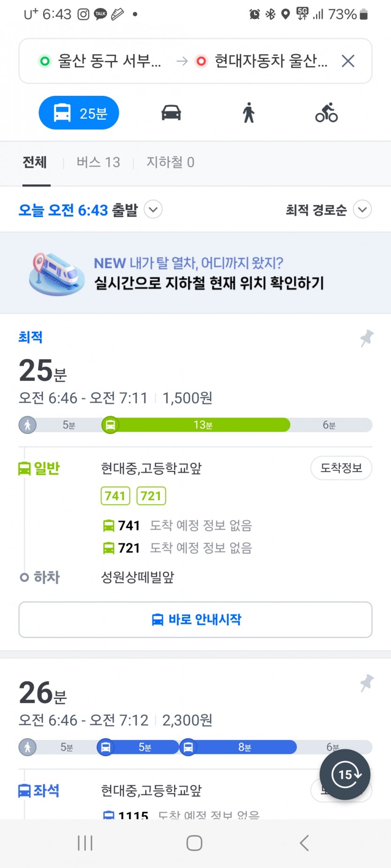This screenshot has height=868, width=391.
Task: Pin the 25분 optimal route
Action: click(367, 338)
